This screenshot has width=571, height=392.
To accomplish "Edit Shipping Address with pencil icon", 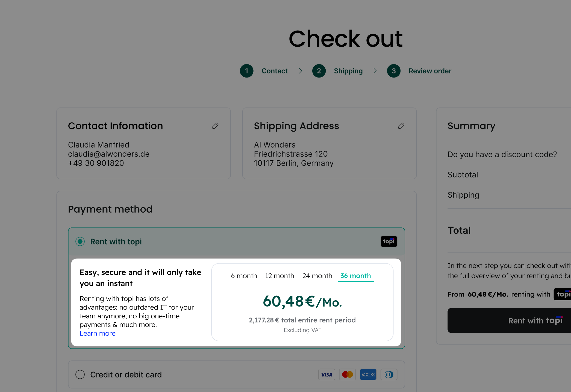I will click(401, 126).
